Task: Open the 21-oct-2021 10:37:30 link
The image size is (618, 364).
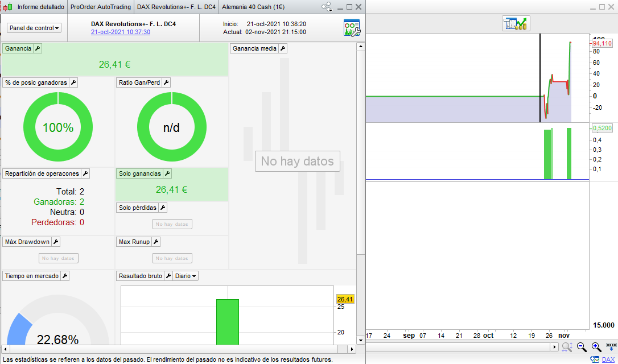Action: pyautogui.click(x=121, y=32)
